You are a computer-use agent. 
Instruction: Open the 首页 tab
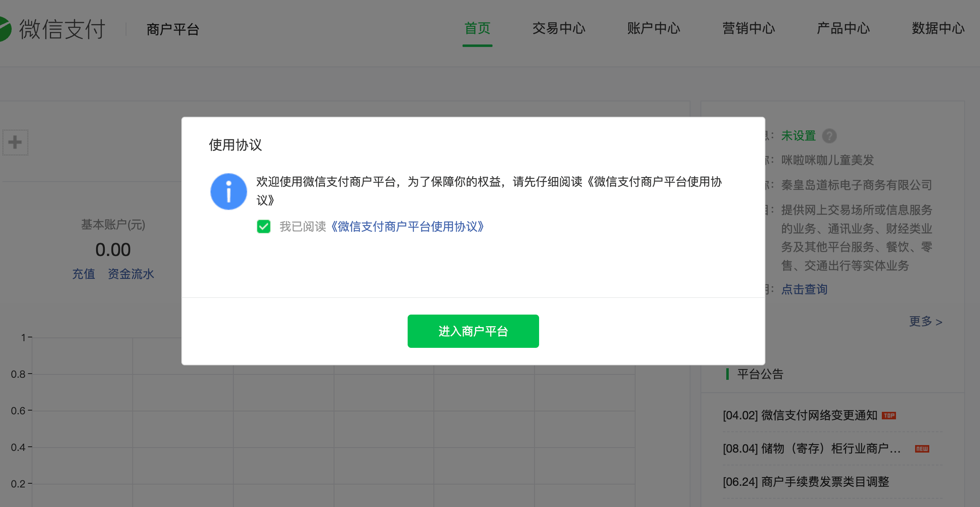478,28
